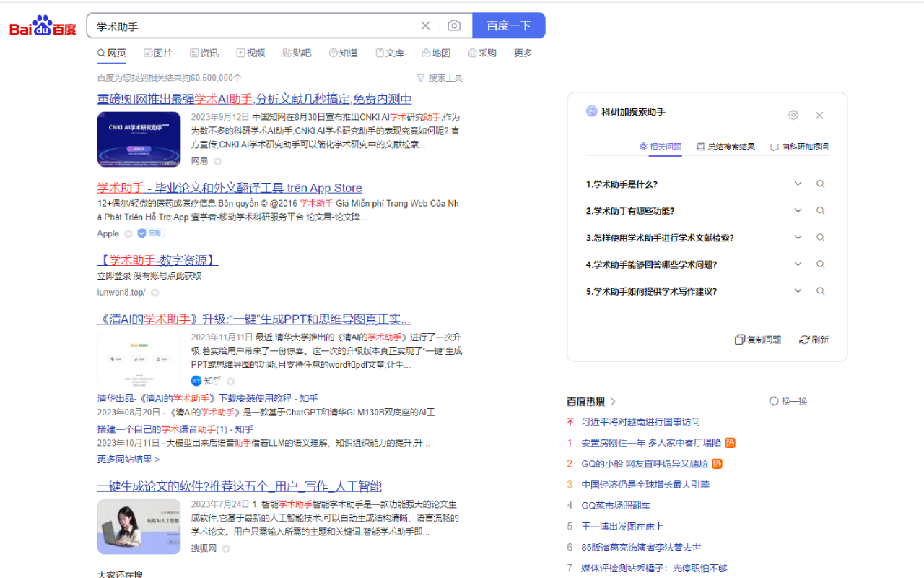Expand question 学术助手有哪些功能
The image size is (924, 578).
click(798, 210)
